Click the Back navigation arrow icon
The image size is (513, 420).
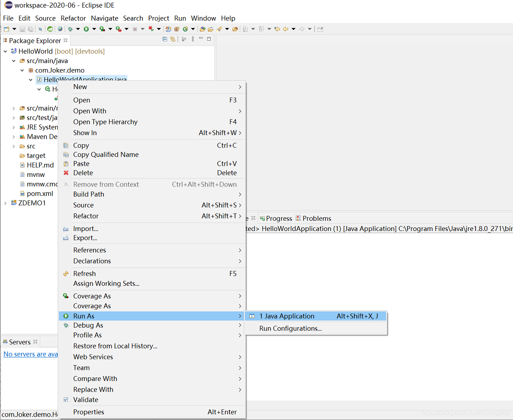point(286,29)
